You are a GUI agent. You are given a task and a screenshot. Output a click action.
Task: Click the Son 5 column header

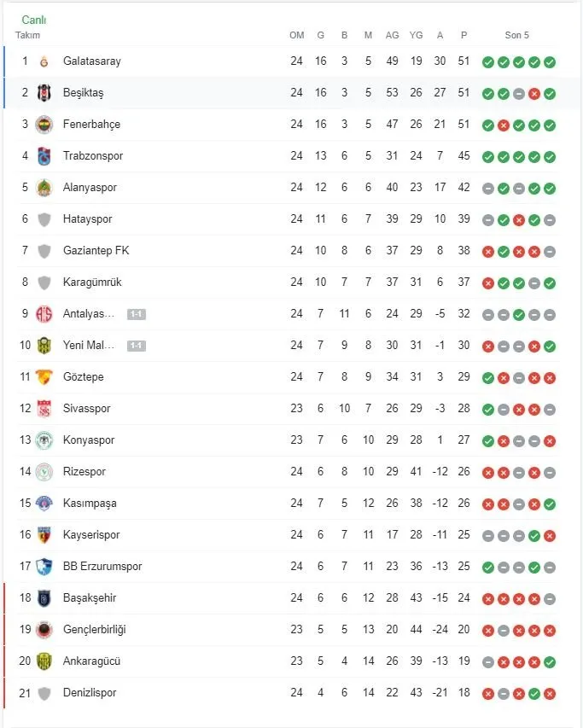tap(516, 35)
